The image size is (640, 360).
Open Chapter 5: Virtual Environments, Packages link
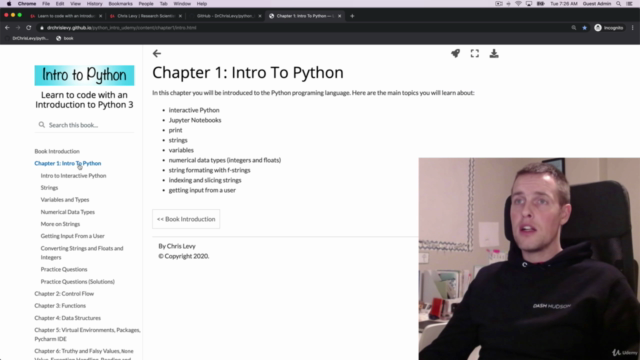(87, 334)
